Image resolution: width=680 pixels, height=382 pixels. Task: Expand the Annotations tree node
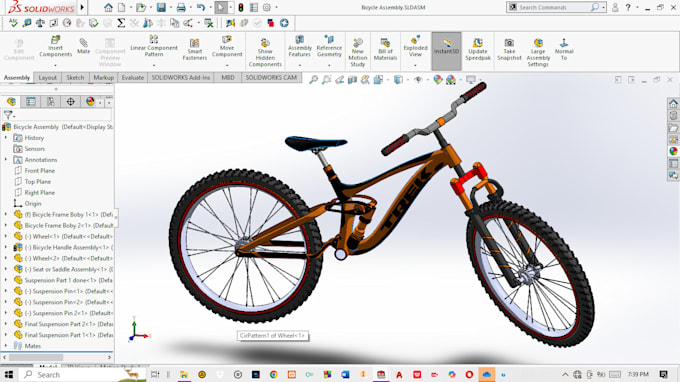pos(6,160)
